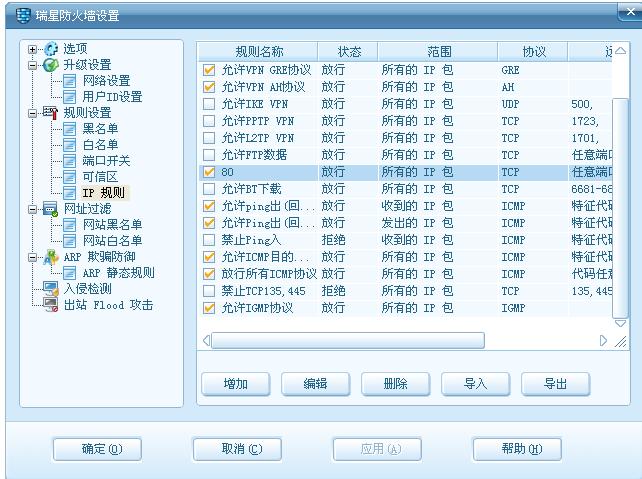Click the 导入 button

coord(475,384)
